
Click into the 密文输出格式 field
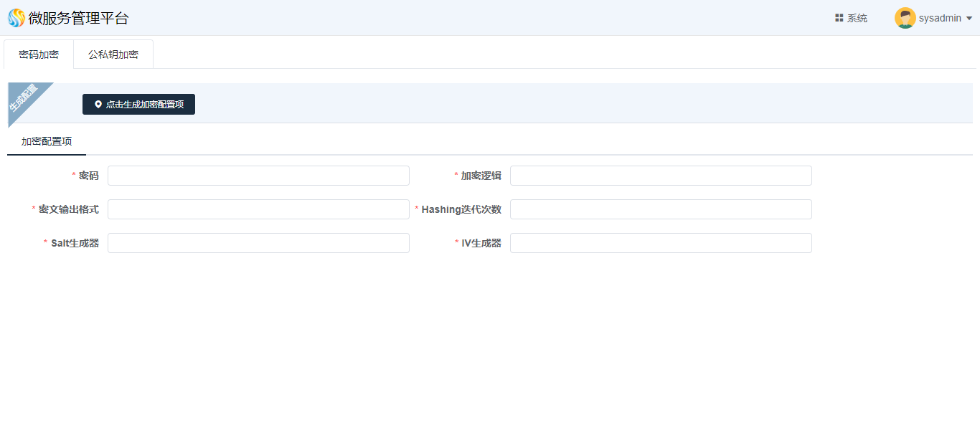tap(258, 209)
